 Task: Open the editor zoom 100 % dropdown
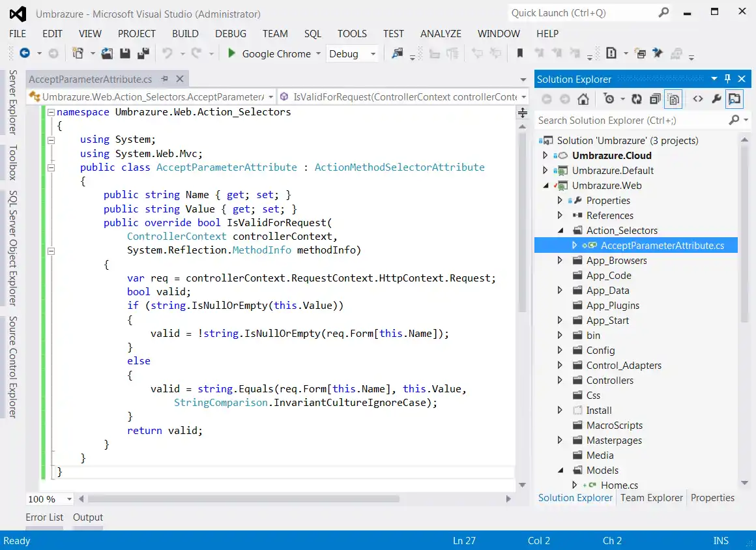point(70,499)
